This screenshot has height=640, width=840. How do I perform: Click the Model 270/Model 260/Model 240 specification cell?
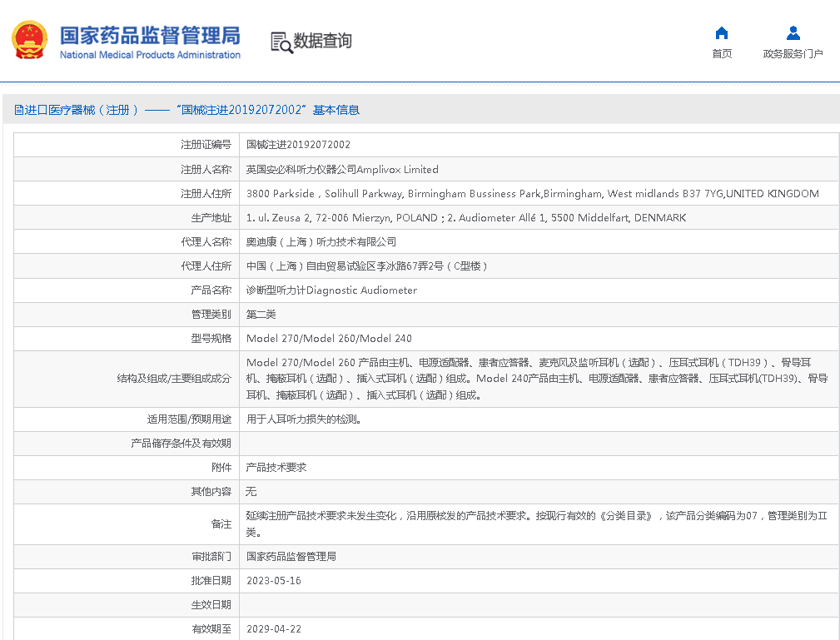pos(329,339)
